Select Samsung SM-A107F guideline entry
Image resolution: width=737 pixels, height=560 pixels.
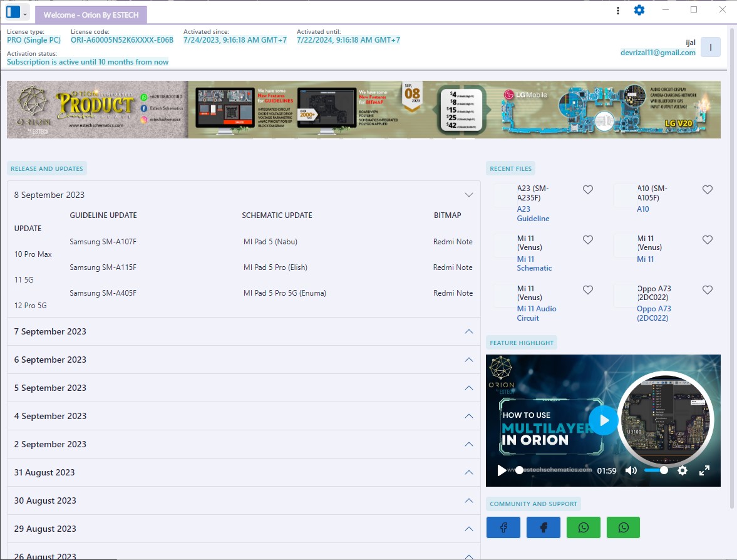coord(103,242)
